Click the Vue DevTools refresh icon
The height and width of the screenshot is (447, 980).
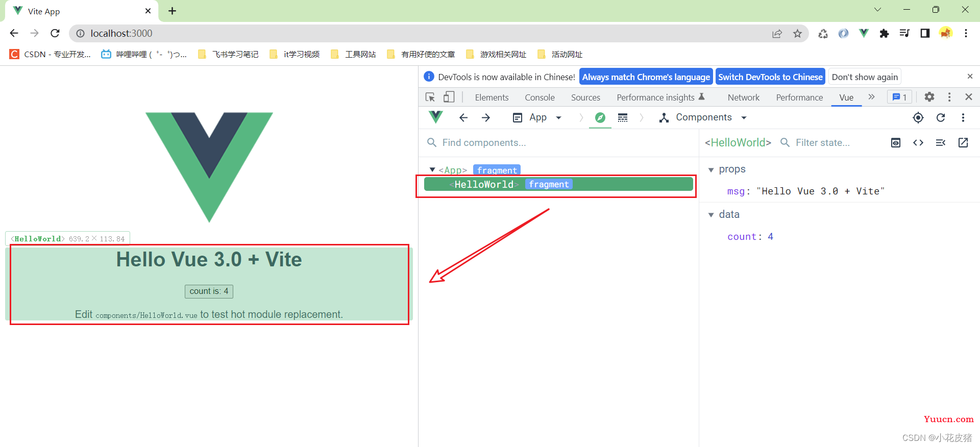[x=941, y=118]
